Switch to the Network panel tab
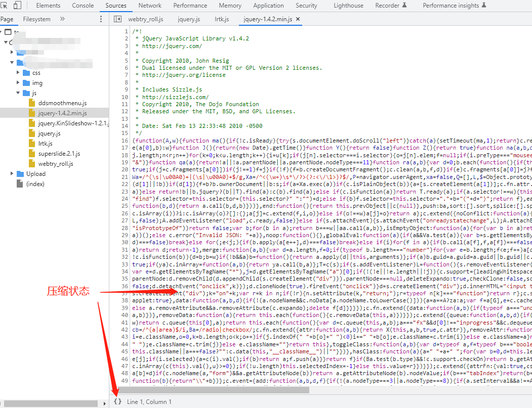Image resolution: width=532 pixels, height=408 pixels. click(x=150, y=6)
